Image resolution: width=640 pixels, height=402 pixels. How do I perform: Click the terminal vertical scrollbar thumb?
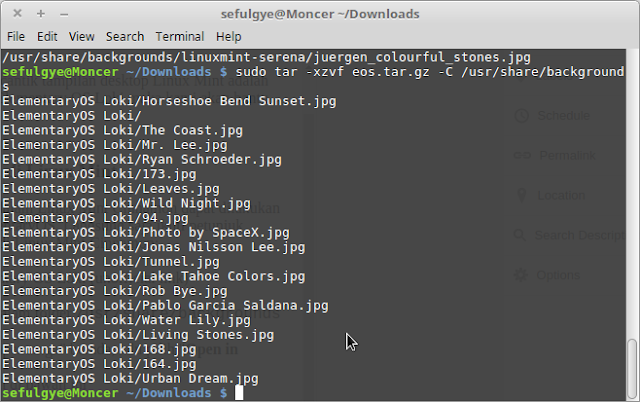[632, 369]
